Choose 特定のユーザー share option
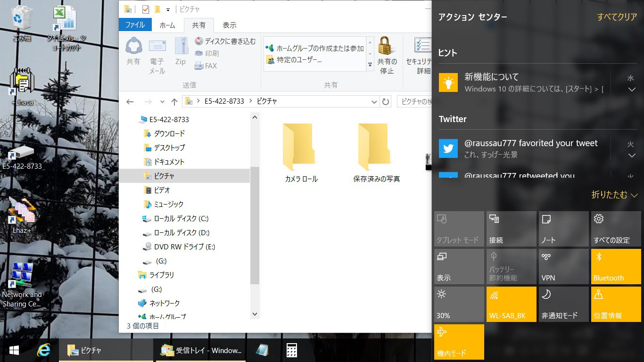 tap(294, 60)
